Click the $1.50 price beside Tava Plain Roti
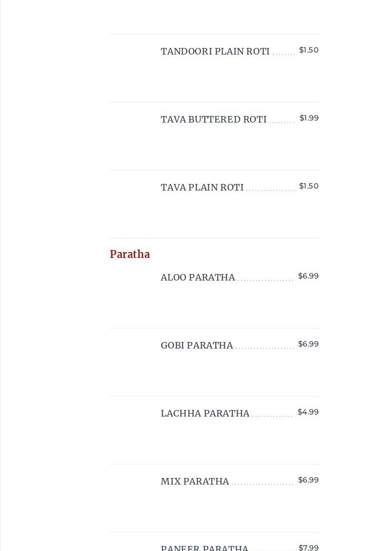The width and height of the screenshot is (392, 551). click(309, 186)
